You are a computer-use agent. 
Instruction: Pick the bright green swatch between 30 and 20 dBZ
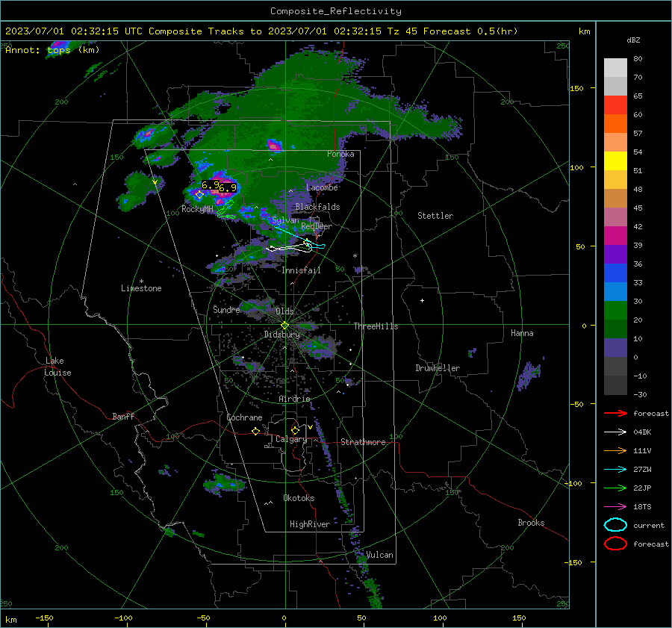(x=615, y=311)
